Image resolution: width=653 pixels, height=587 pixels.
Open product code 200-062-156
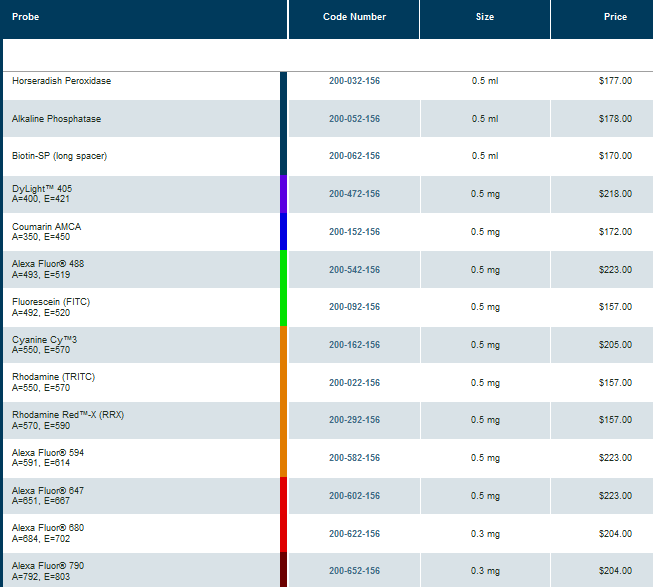coord(354,156)
